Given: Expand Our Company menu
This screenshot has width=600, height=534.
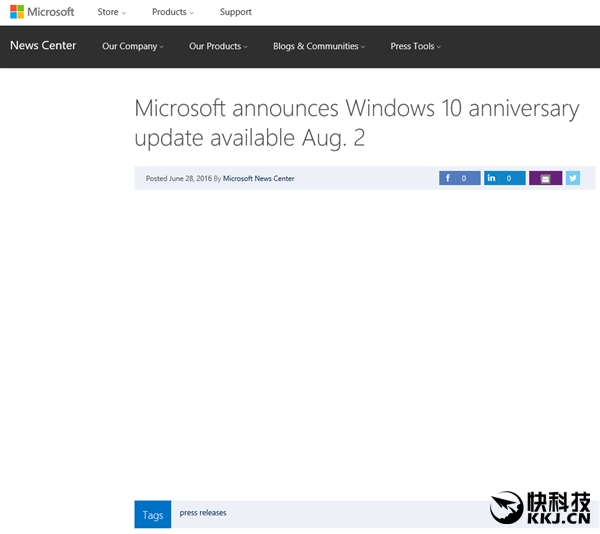Looking at the screenshot, I should 133,46.
